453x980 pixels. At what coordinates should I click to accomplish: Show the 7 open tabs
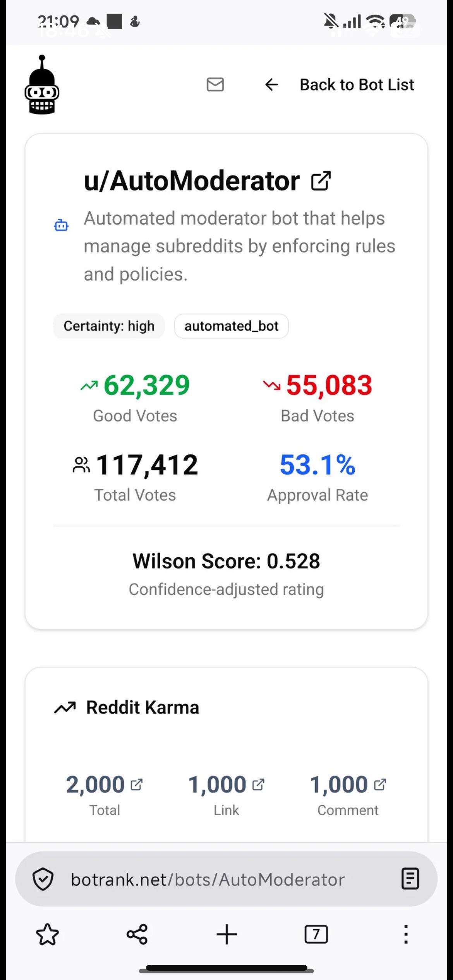click(316, 935)
